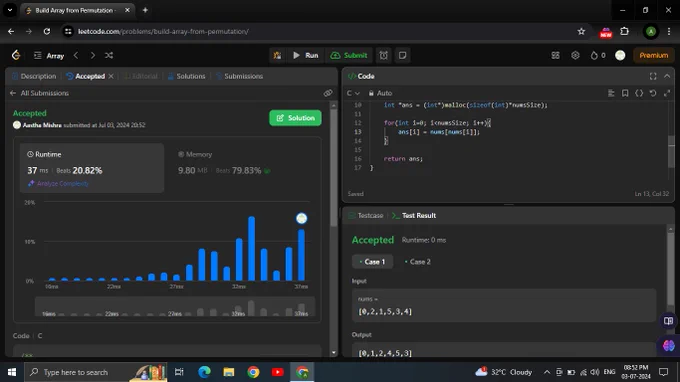The image size is (680, 382).
Task: Click the bookmark icon in code editor
Action: 625,93
